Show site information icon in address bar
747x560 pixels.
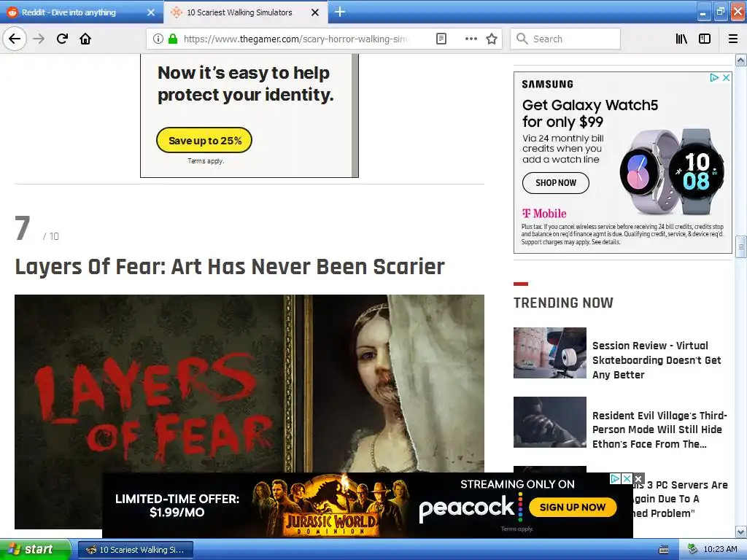[x=158, y=39]
